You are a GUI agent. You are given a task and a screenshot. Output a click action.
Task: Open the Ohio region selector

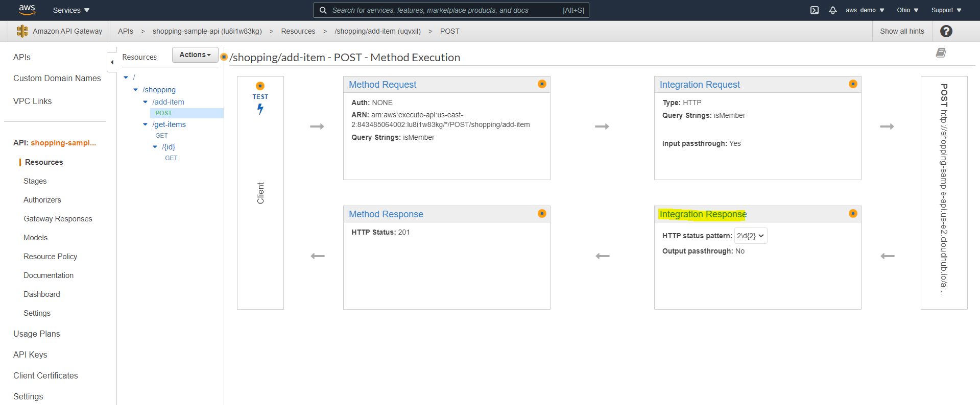(907, 10)
